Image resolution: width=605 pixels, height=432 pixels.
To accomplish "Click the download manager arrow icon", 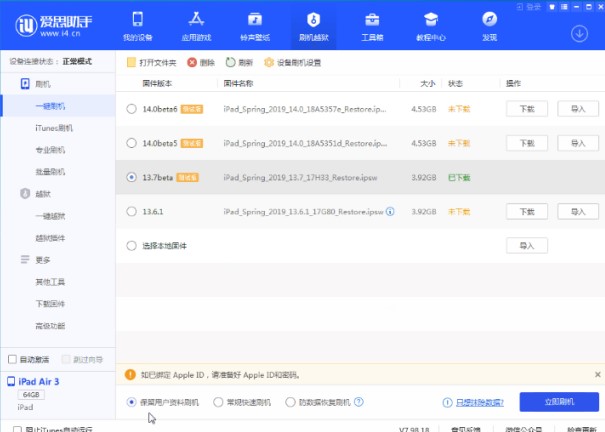I will click(x=579, y=32).
